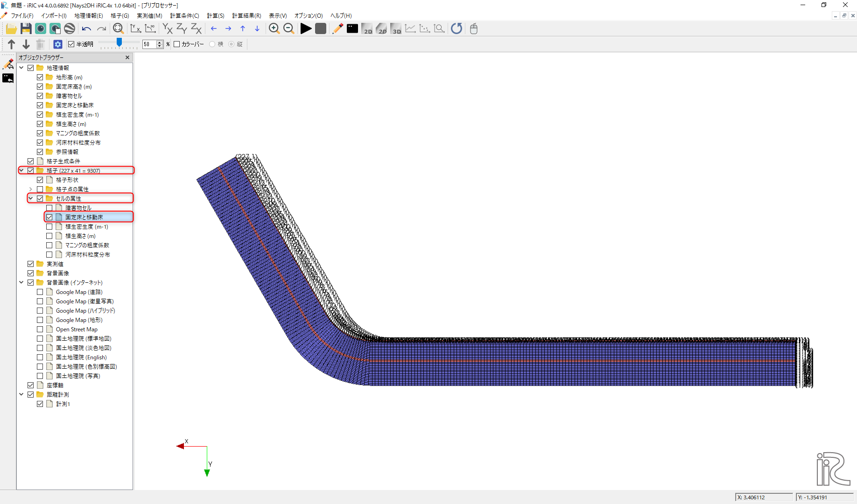This screenshot has height=504, width=857.
Task: Move selected item up with up arrow
Action: [x=12, y=44]
